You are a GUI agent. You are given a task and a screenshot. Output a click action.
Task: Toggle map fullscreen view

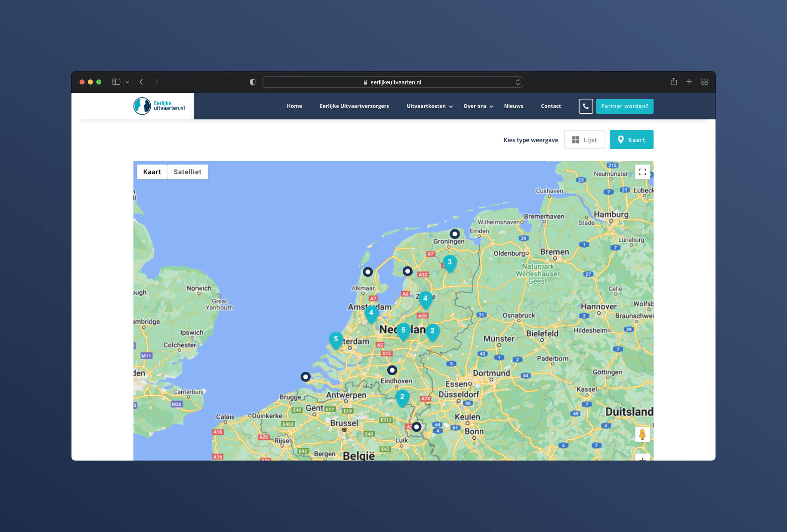(x=642, y=172)
